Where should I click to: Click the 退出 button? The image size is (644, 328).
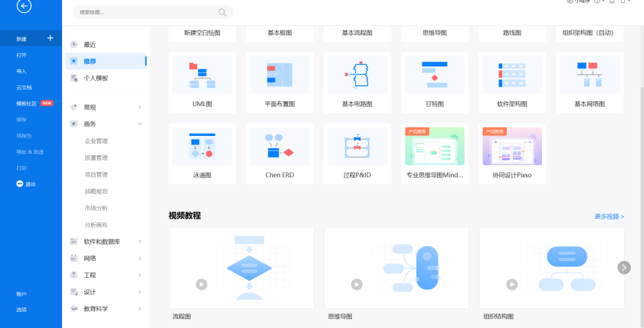coord(26,184)
